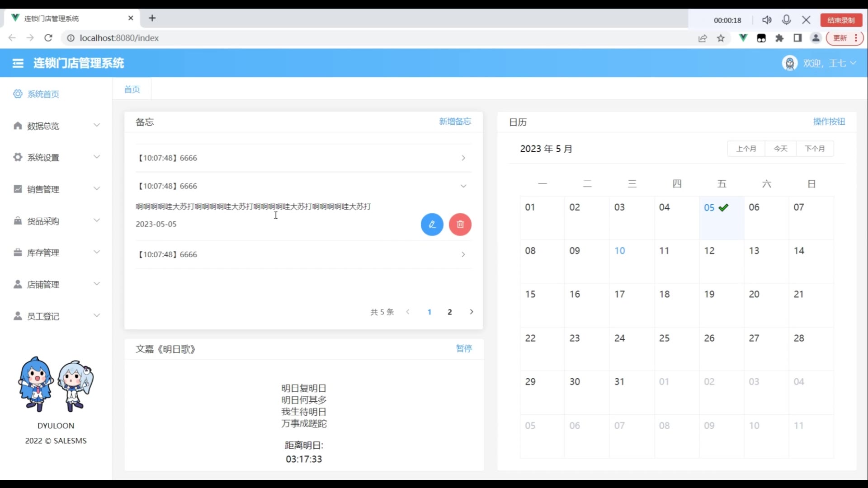Click the 今天 calendar button
The width and height of the screenshot is (868, 488).
pyautogui.click(x=781, y=149)
